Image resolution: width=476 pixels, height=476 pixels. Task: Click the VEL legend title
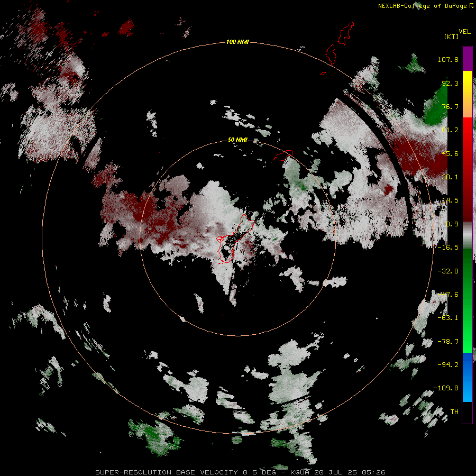(464, 31)
